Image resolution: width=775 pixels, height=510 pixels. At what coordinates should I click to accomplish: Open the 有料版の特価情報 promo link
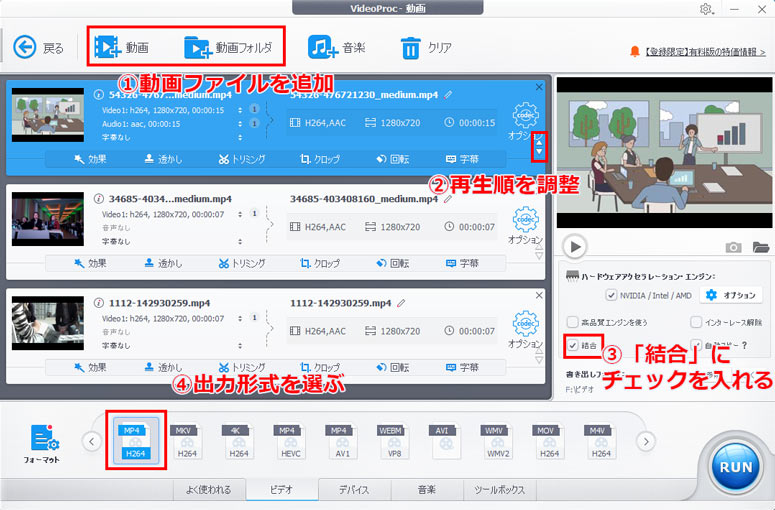[705, 51]
